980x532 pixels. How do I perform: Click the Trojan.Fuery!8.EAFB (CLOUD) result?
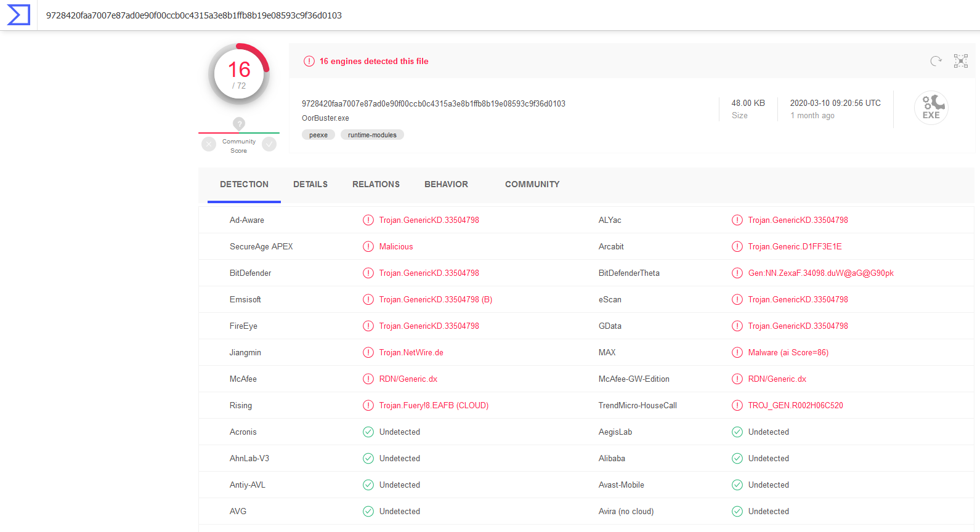pyautogui.click(x=434, y=405)
